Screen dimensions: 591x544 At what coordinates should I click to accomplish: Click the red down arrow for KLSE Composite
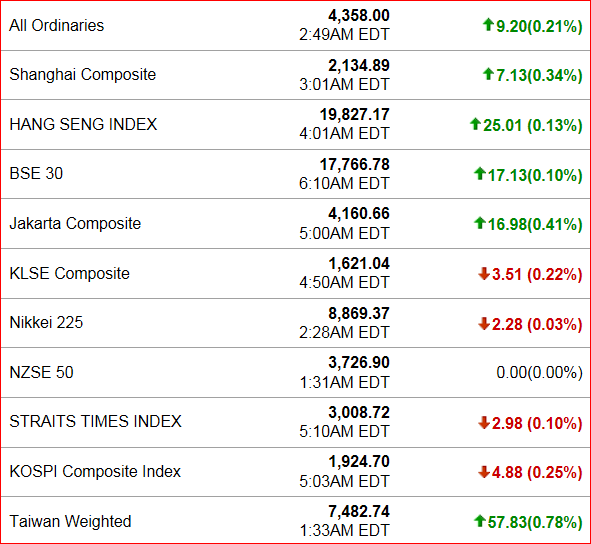[484, 274]
